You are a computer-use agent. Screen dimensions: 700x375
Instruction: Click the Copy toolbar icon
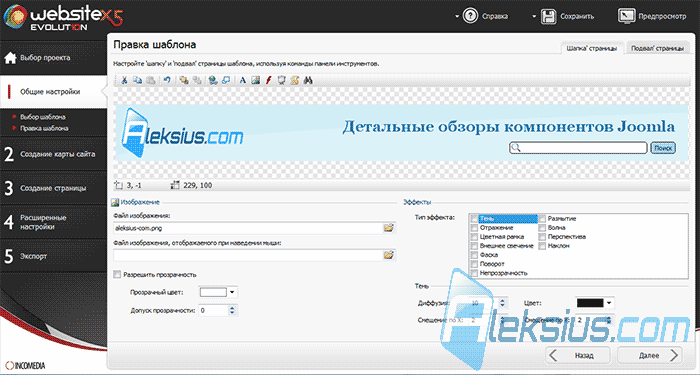point(138,80)
